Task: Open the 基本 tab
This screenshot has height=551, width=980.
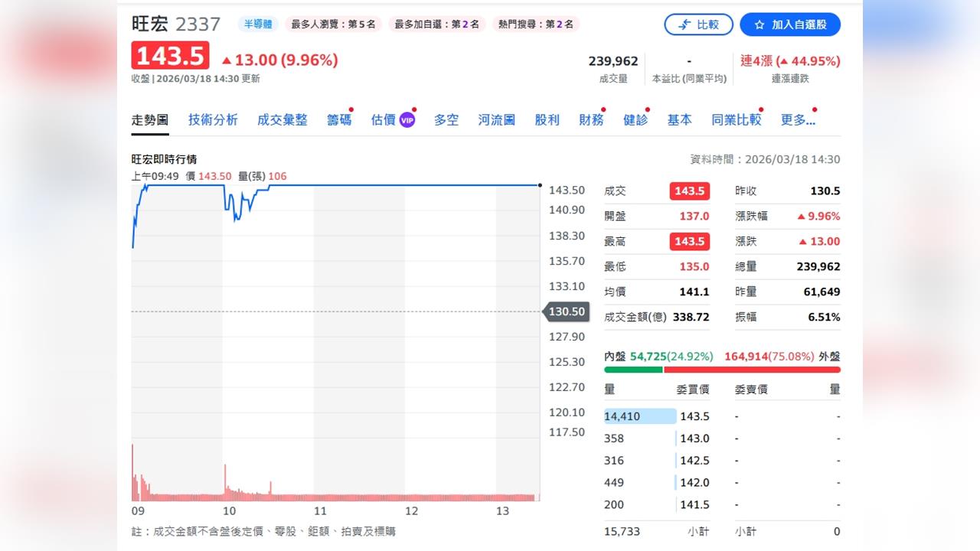Action: [680, 119]
